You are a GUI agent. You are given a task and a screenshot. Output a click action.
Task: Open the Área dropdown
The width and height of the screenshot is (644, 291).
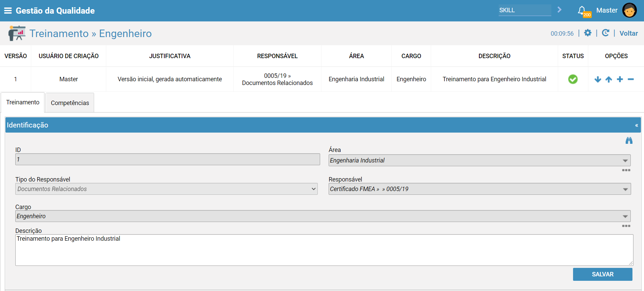pos(479,160)
